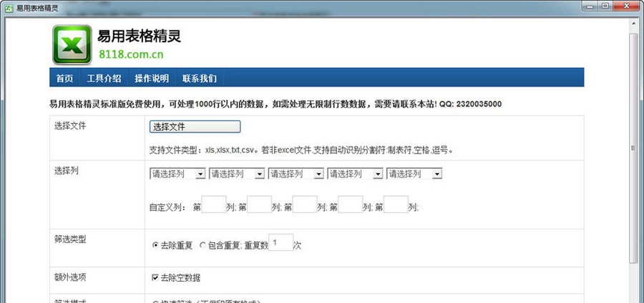Select the 去除重复 radio button
The width and height of the screenshot is (644, 303).
pos(155,245)
